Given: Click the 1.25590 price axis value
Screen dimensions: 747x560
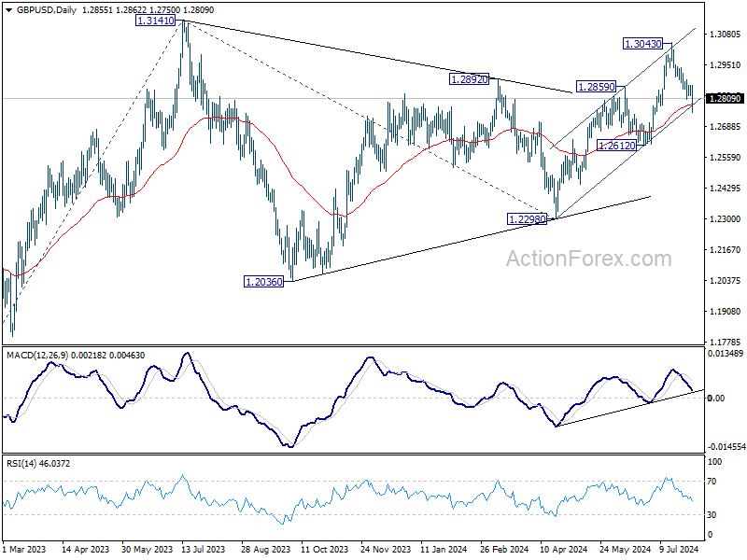Looking at the screenshot, I should click(725, 157).
